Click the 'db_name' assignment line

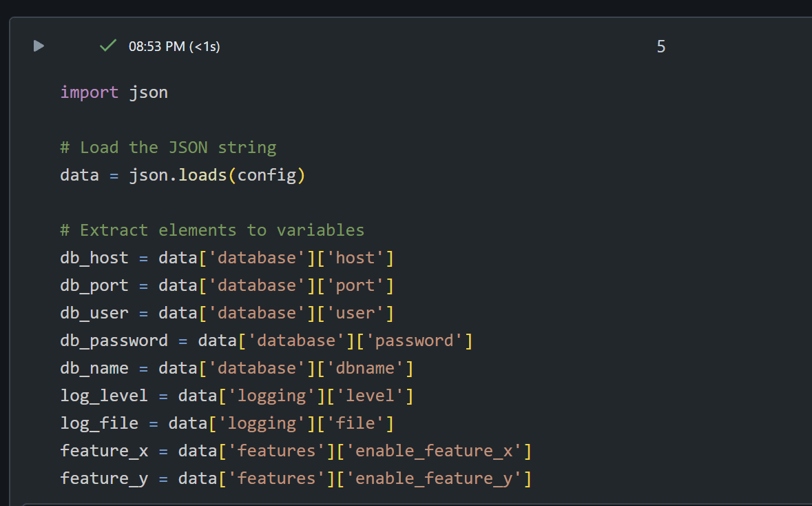click(x=237, y=368)
